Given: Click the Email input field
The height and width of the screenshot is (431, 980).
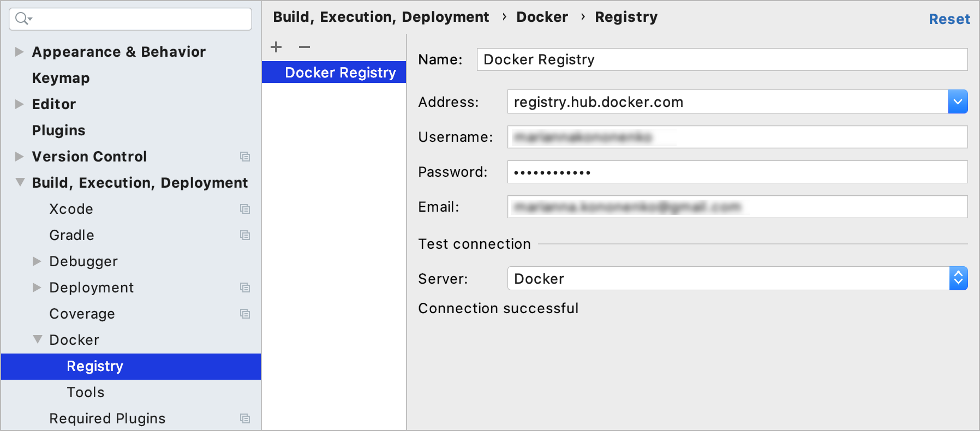Looking at the screenshot, I should click(x=737, y=207).
